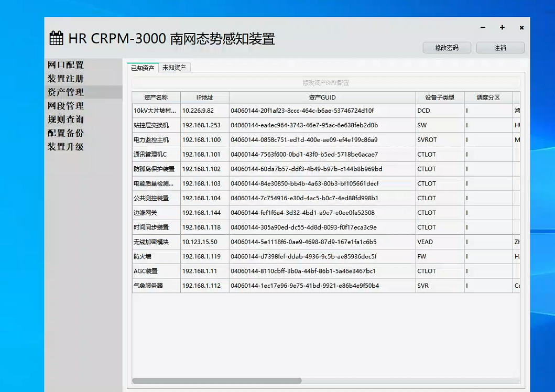555x392 pixels.
Task: Sort by the 资产名称 column header
Action: point(156,97)
